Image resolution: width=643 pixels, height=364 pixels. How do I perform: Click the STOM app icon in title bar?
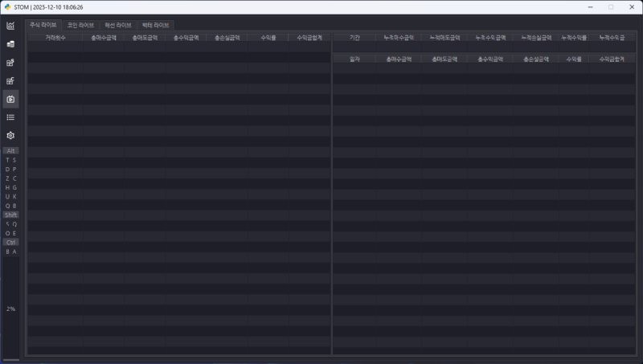click(7, 6)
